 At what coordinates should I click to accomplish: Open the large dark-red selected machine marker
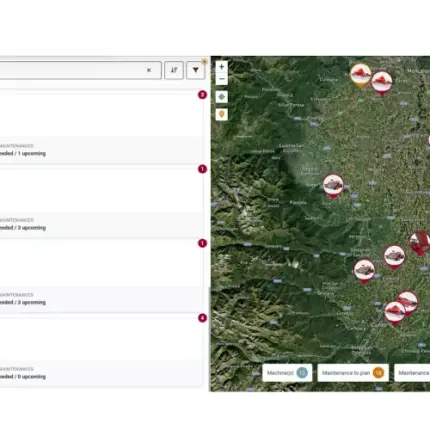[x=419, y=242]
